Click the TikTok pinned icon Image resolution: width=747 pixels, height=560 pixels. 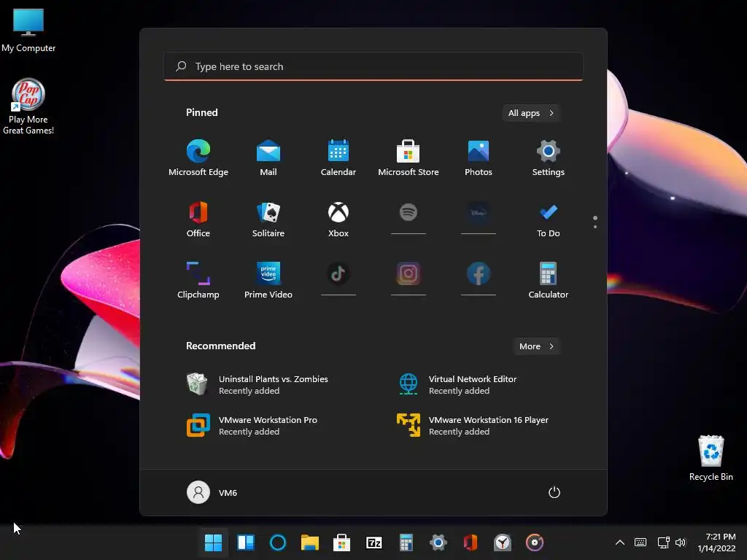tap(338, 274)
